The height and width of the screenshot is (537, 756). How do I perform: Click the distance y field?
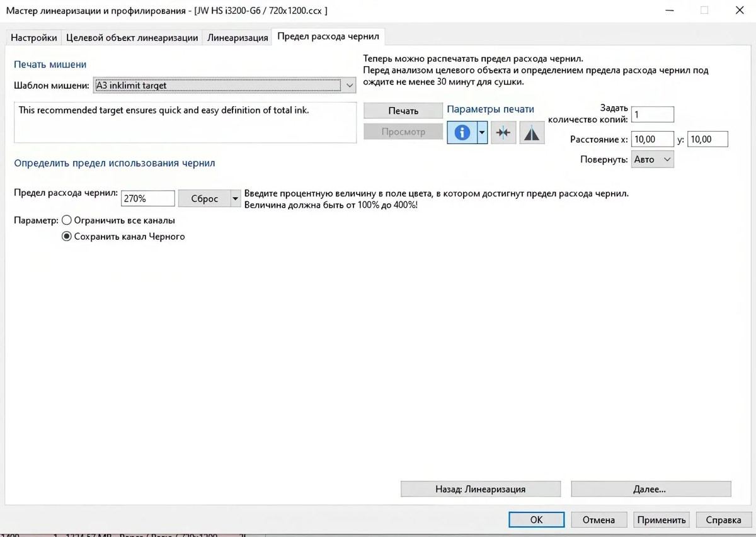click(x=707, y=139)
